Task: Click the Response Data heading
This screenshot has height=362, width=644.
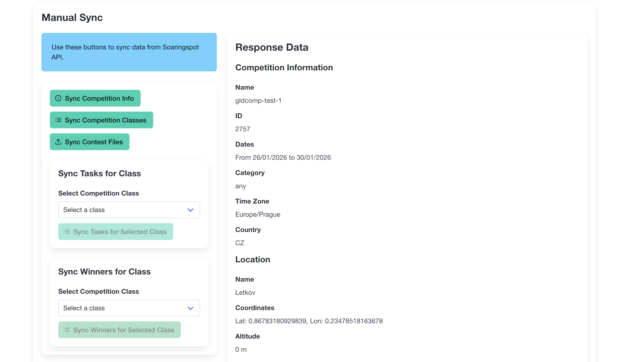Action: (272, 47)
